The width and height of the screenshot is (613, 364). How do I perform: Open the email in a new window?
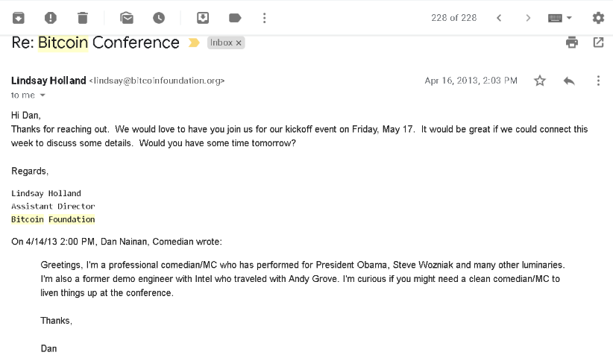tap(598, 43)
